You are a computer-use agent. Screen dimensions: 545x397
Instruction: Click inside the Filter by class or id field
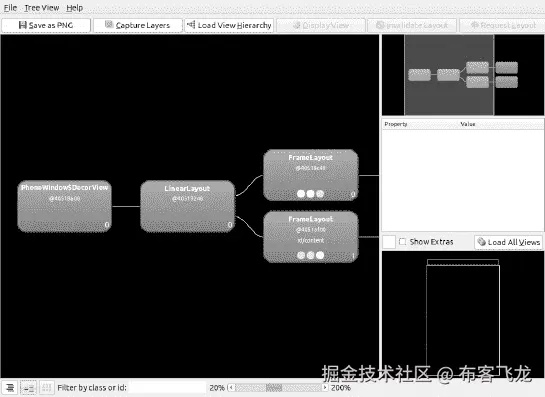click(167, 387)
